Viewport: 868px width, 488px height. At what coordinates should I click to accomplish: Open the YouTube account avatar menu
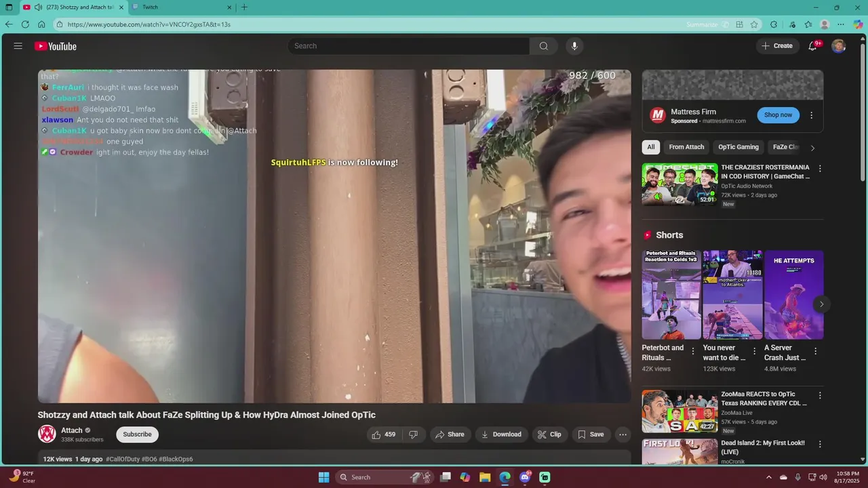tap(839, 46)
